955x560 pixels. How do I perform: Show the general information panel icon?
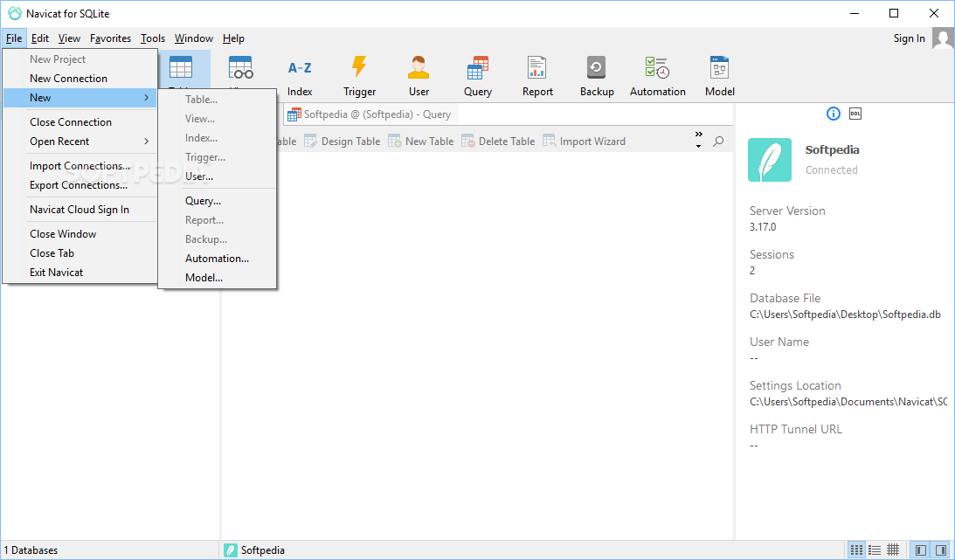834,114
